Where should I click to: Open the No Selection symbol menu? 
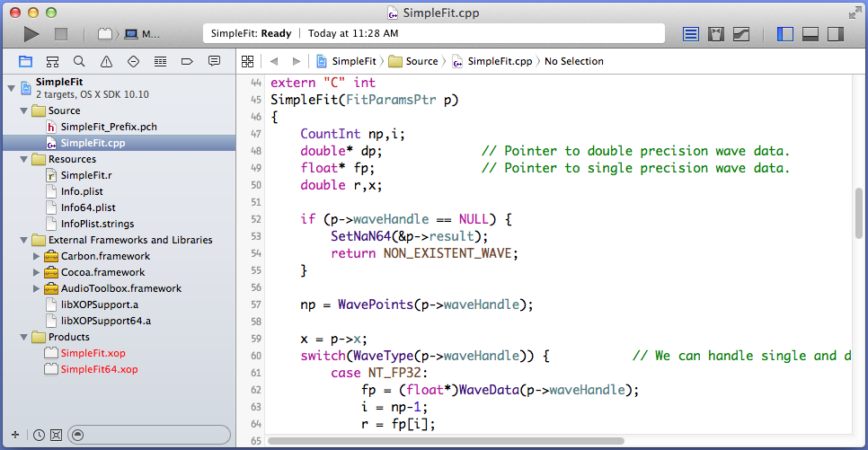574,61
